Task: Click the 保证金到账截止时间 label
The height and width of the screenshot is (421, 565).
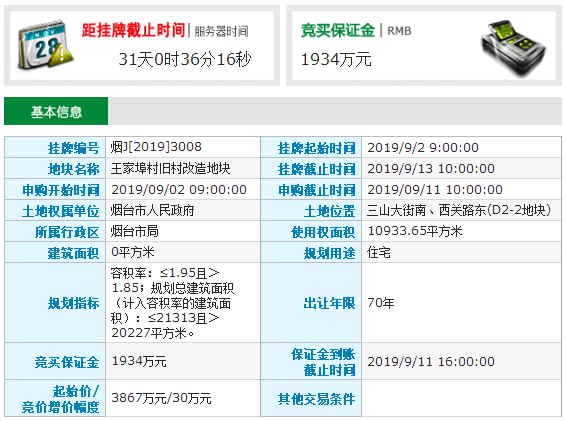Action: click(323, 362)
